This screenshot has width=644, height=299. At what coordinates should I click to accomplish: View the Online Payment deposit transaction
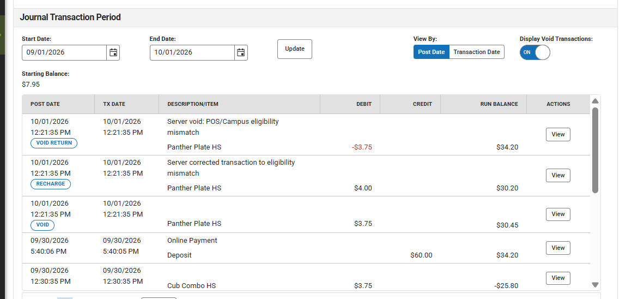pyautogui.click(x=558, y=248)
